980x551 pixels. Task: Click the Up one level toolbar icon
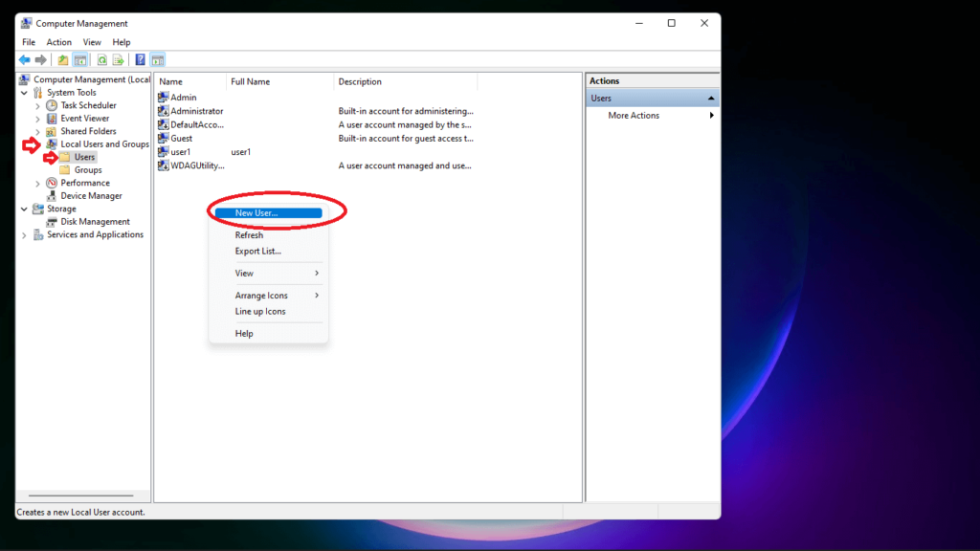coord(63,59)
